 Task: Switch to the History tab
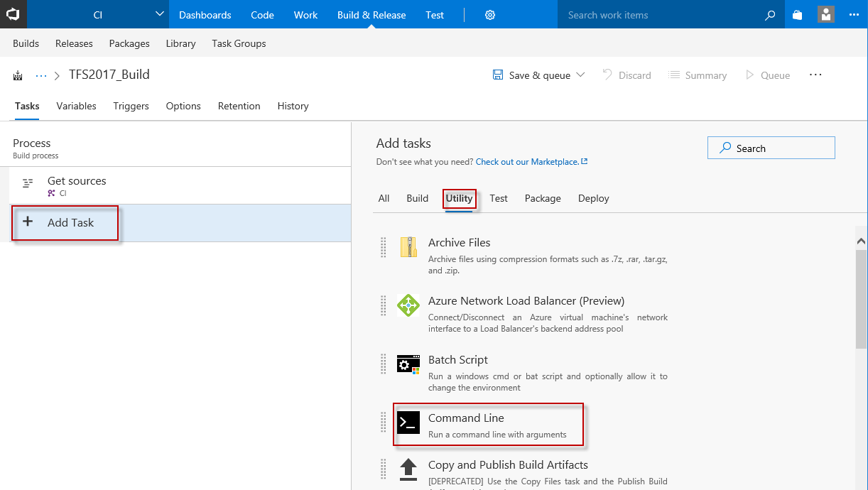pyautogui.click(x=293, y=106)
